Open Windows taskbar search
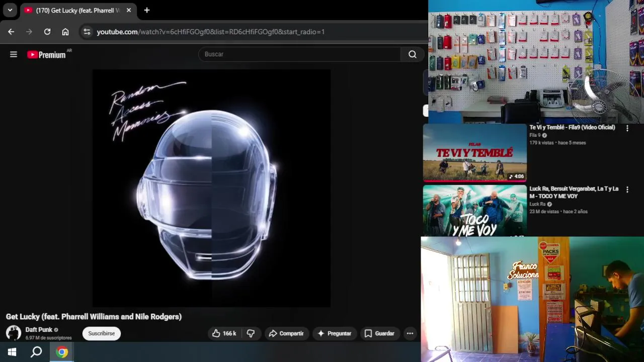 pyautogui.click(x=36, y=352)
